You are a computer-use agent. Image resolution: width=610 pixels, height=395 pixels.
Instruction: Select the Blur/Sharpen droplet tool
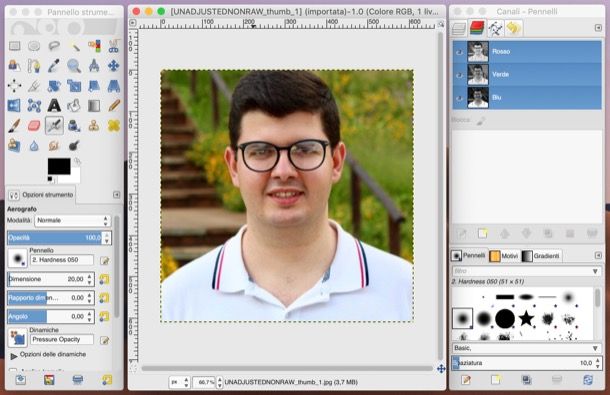[34, 146]
